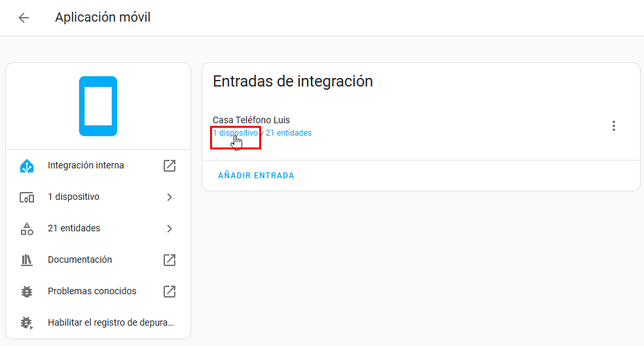Select the Problemas conocidos list item
This screenshot has width=644, height=346.
coord(92,292)
